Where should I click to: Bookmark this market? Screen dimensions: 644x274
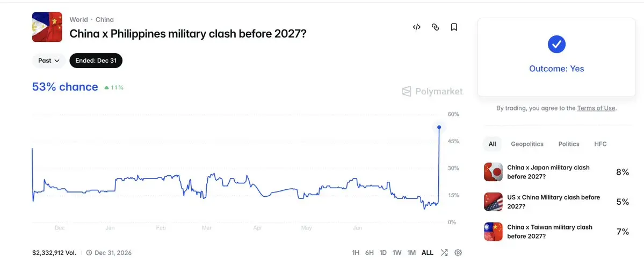click(x=454, y=27)
